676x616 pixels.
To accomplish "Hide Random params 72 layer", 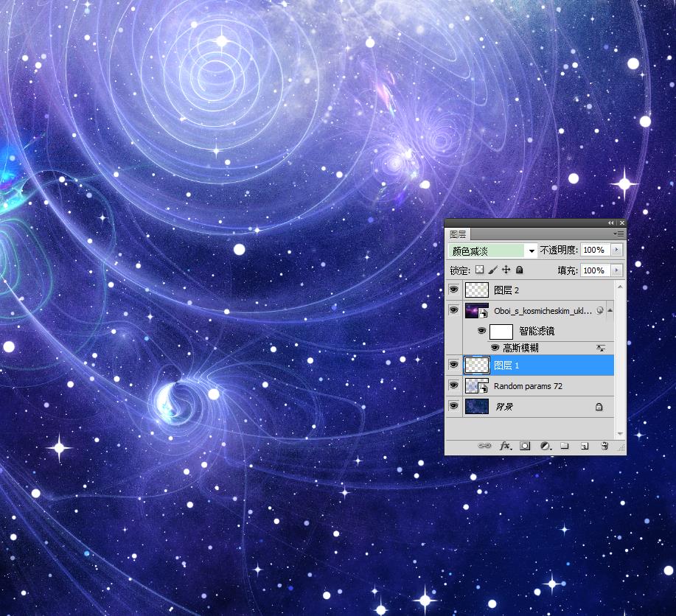I will click(x=453, y=385).
